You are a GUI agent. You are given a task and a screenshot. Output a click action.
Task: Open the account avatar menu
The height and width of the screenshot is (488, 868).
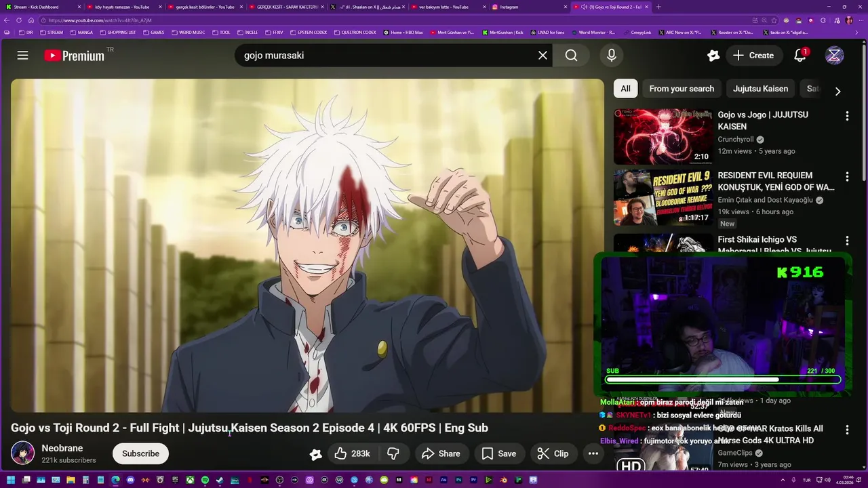pyautogui.click(x=834, y=56)
